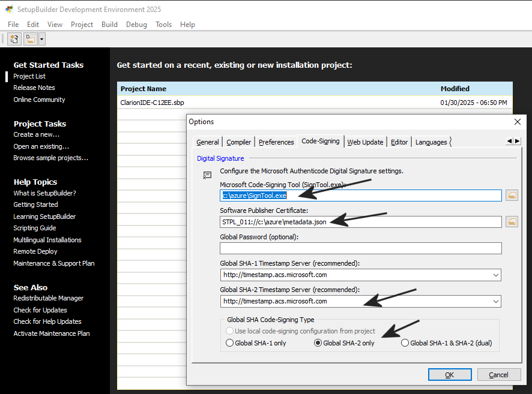The height and width of the screenshot is (394, 532).
Task: Click the Global Password input field
Action: (360, 248)
